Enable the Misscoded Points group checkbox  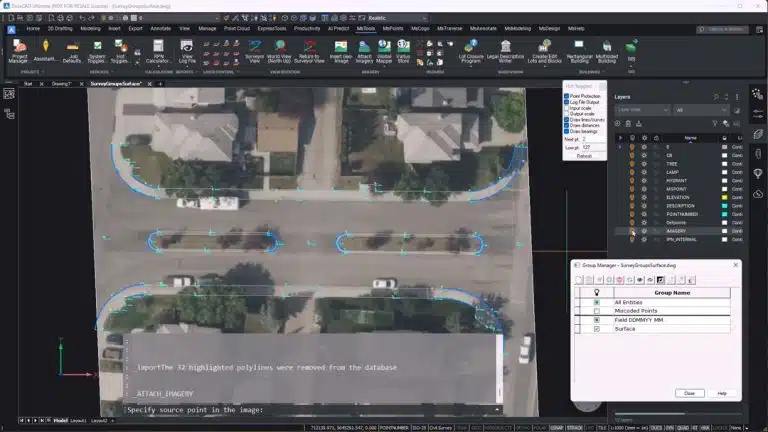pos(597,311)
